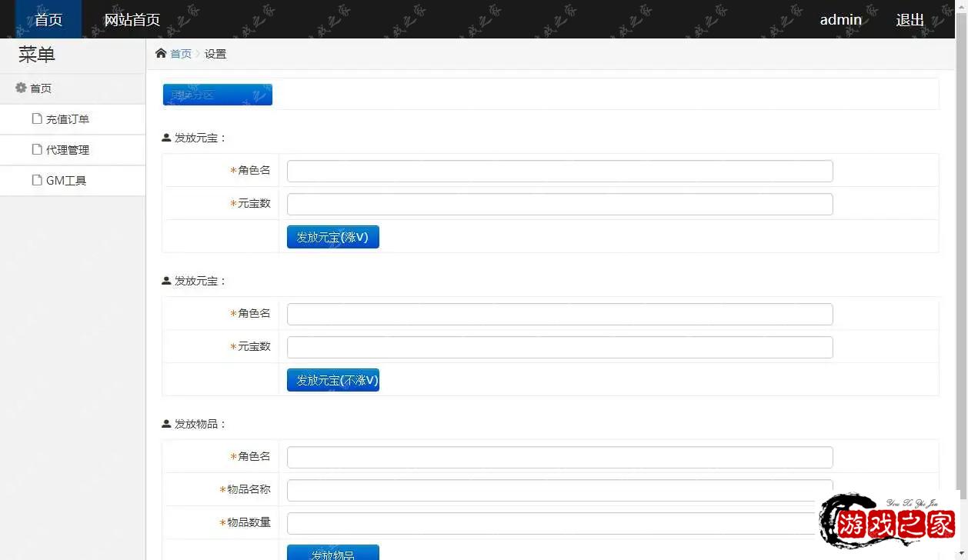Screen dimensions: 968x560
Task: Click the 首页 breadcrumb link
Action: coord(181,54)
